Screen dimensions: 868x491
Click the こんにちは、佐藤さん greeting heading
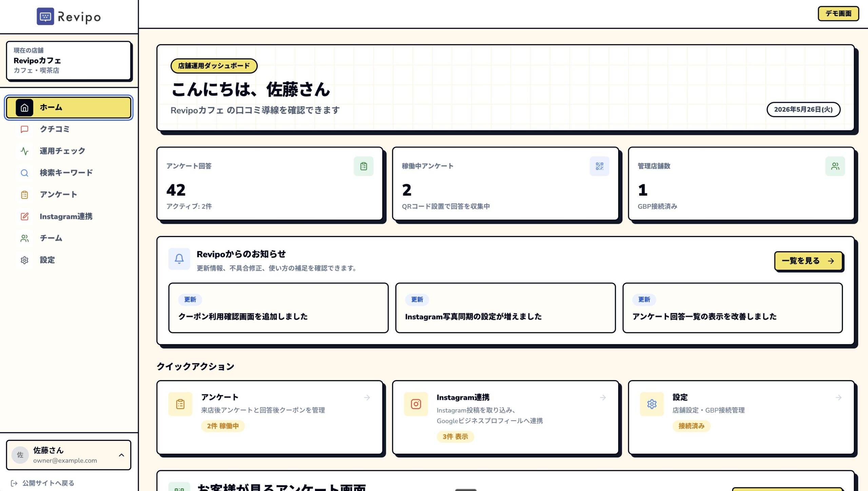point(251,89)
